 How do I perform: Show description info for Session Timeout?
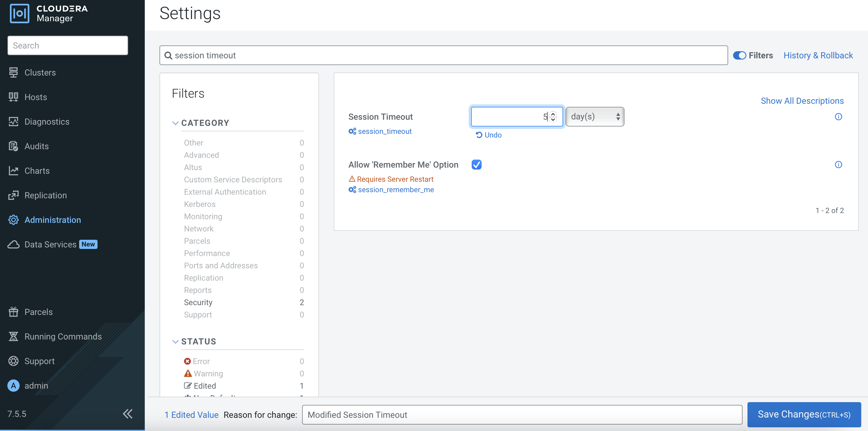[838, 117]
